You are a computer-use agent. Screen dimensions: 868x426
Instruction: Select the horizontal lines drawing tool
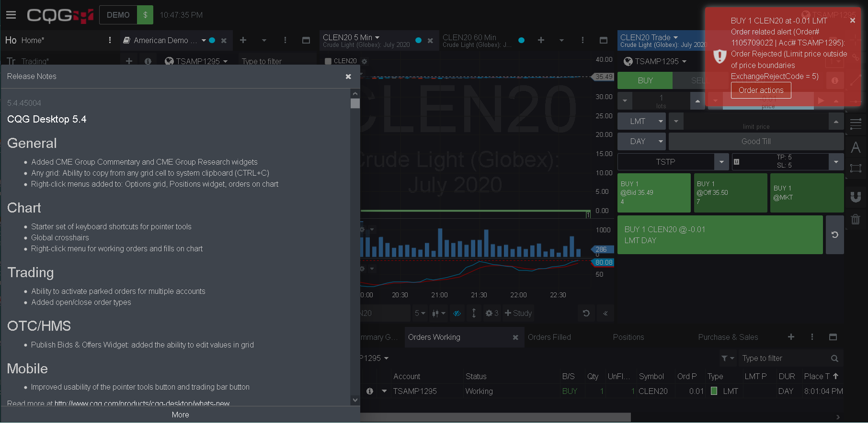coord(856,124)
